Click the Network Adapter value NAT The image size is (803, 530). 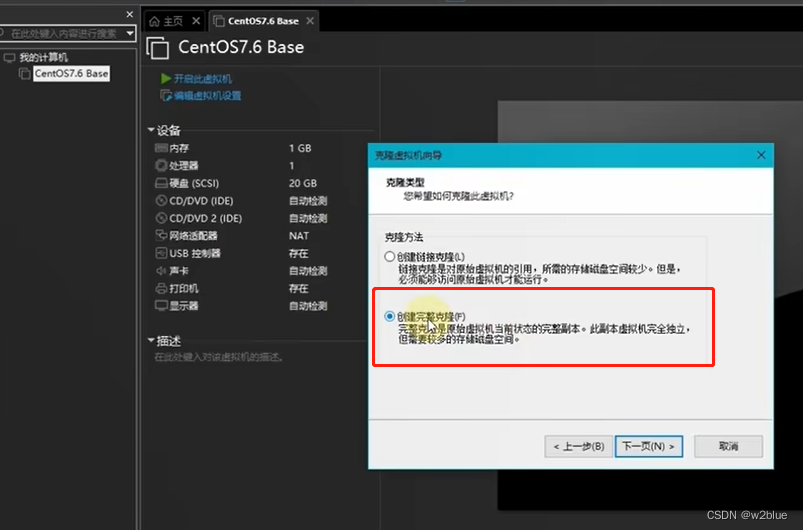click(299, 236)
